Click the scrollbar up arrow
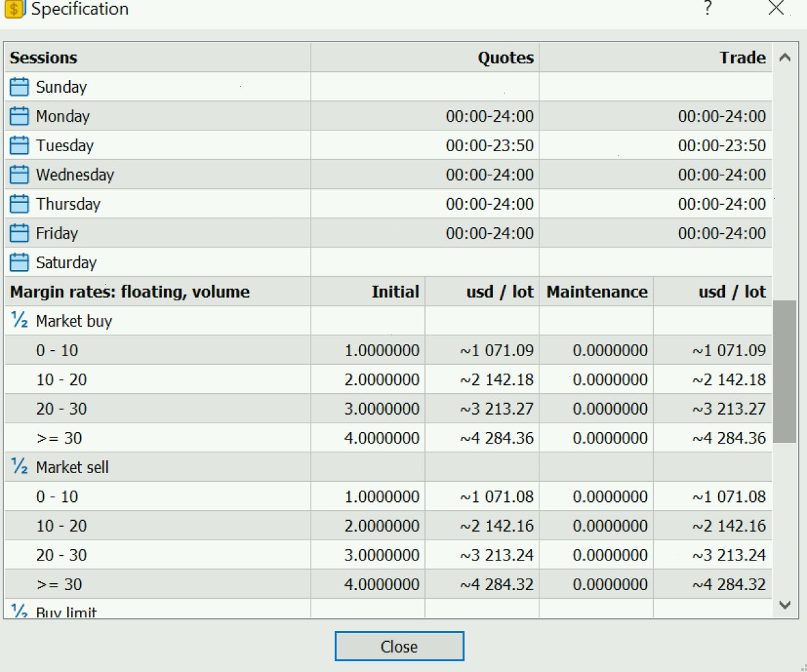This screenshot has height=672, width=807. (784, 58)
